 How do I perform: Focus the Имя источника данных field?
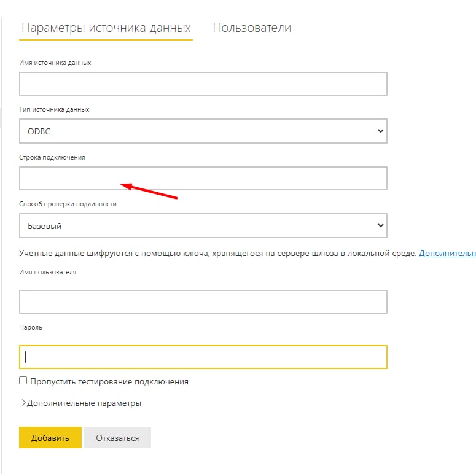click(203, 84)
